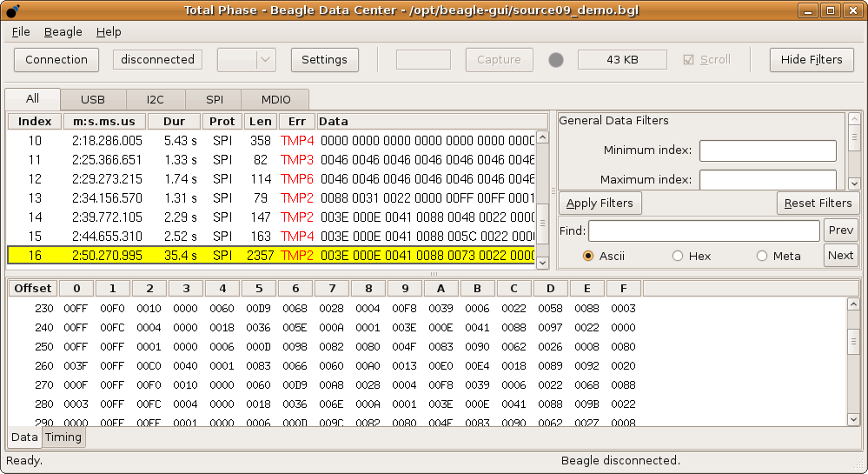This screenshot has height=474, width=868.
Task: Click the Err column header
Action: click(296, 122)
